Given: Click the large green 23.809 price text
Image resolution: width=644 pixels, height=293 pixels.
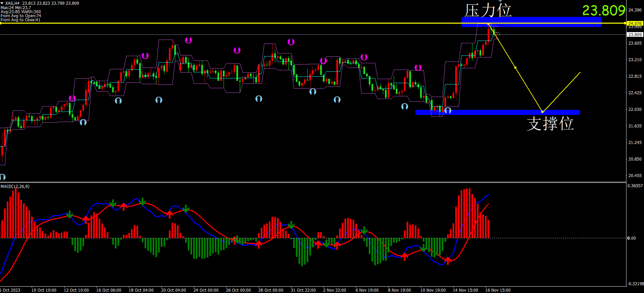Looking at the screenshot, I should tap(604, 10).
